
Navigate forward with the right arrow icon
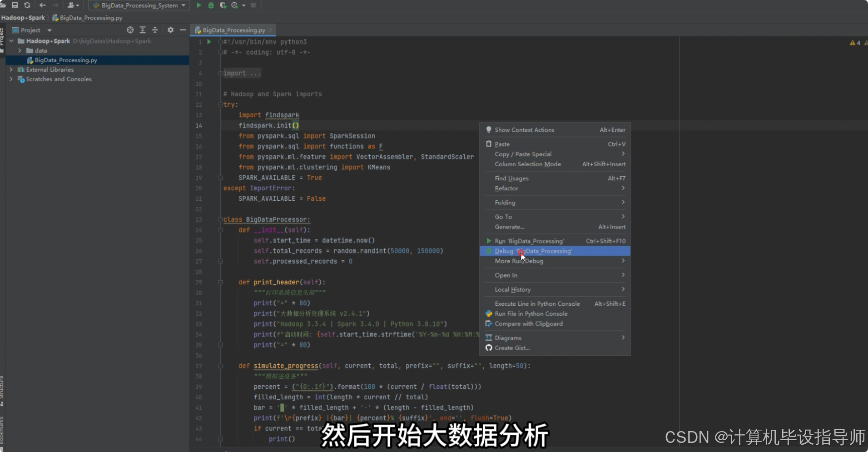tap(55, 5)
